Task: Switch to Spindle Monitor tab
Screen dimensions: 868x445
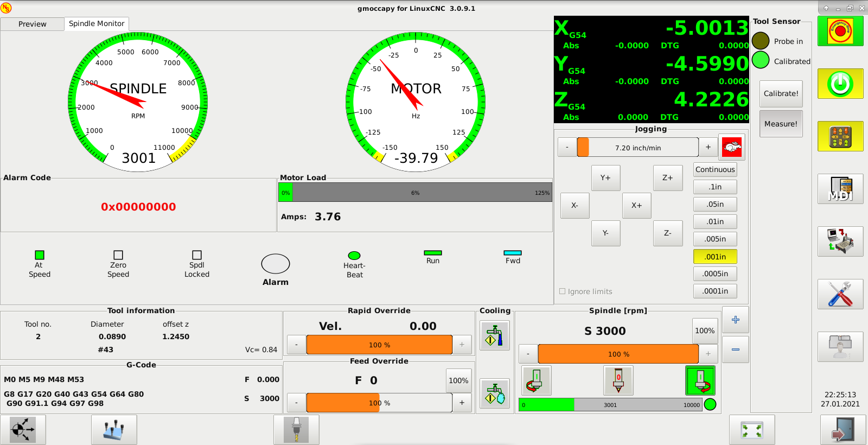Action: point(97,23)
